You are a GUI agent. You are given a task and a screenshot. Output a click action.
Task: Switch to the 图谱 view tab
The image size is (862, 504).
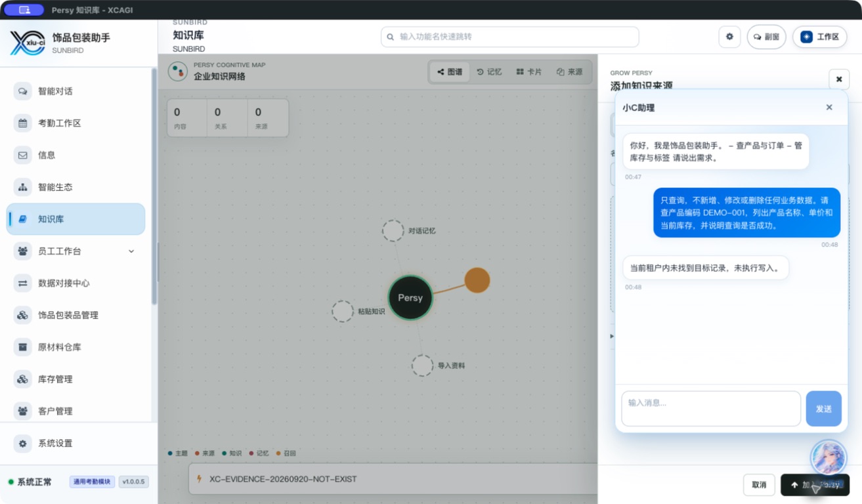click(x=450, y=72)
